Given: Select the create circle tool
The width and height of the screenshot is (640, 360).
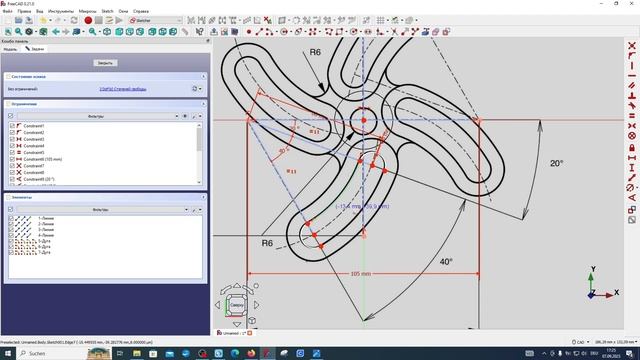Looking at the screenshot, I should 284,31.
